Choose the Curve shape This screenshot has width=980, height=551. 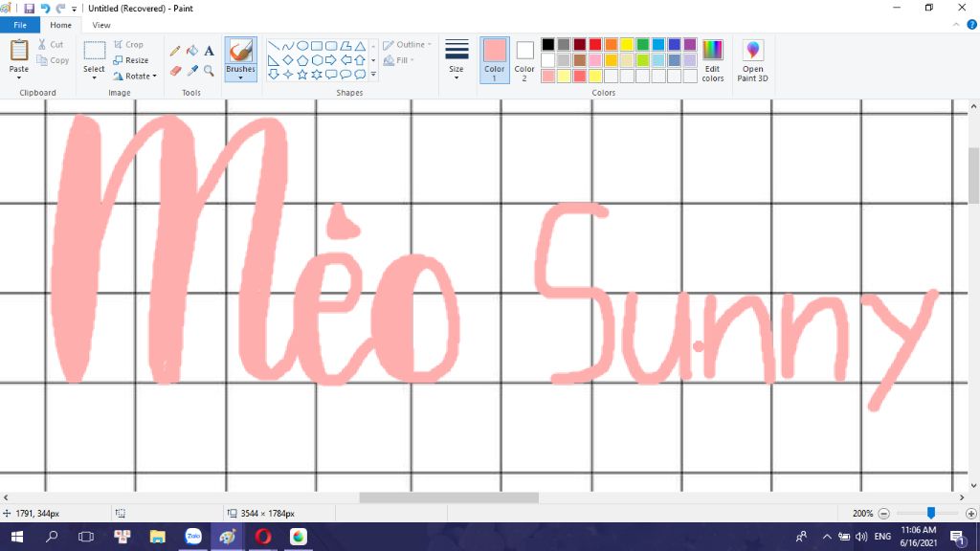pyautogui.click(x=287, y=46)
